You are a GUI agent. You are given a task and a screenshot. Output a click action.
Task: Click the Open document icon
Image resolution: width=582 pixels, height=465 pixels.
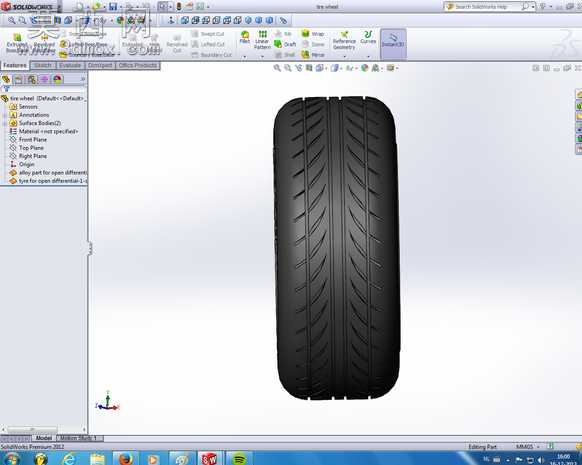coord(96,6)
